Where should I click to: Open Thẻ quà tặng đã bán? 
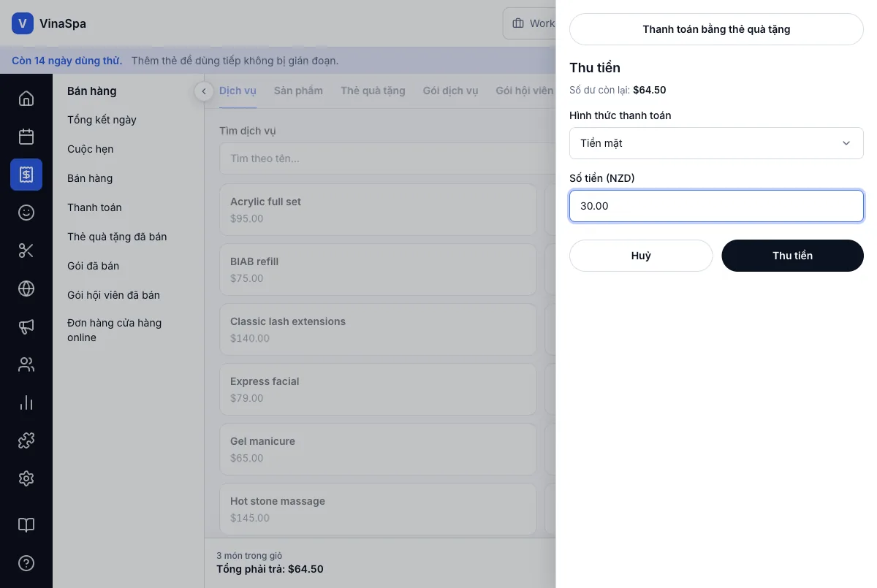[117, 237]
